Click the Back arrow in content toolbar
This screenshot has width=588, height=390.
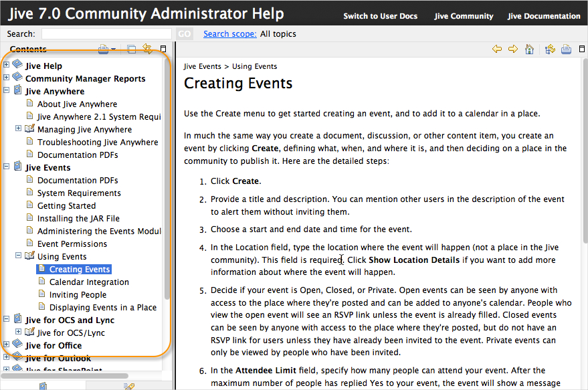point(497,49)
